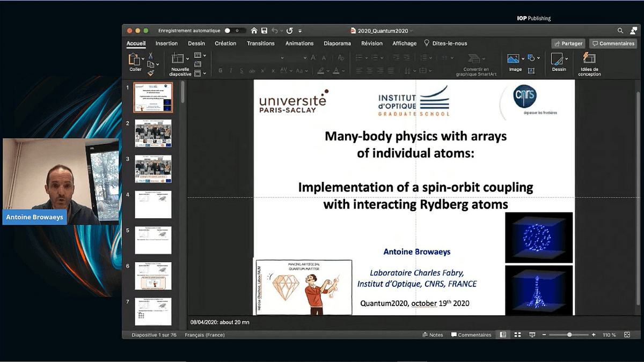
Task: Reset the slide with reset icon
Action: (197, 64)
